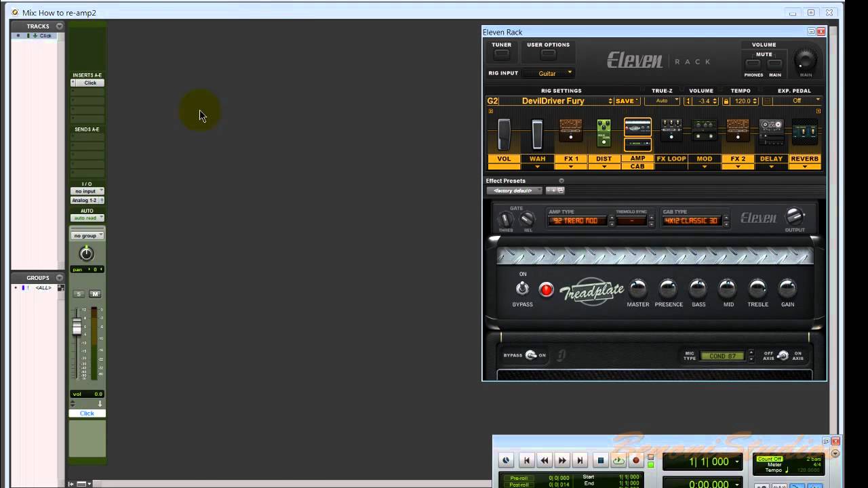The height and width of the screenshot is (488, 868).
Task: Click the rig name DevilDriver Fury field
Action: coord(555,101)
